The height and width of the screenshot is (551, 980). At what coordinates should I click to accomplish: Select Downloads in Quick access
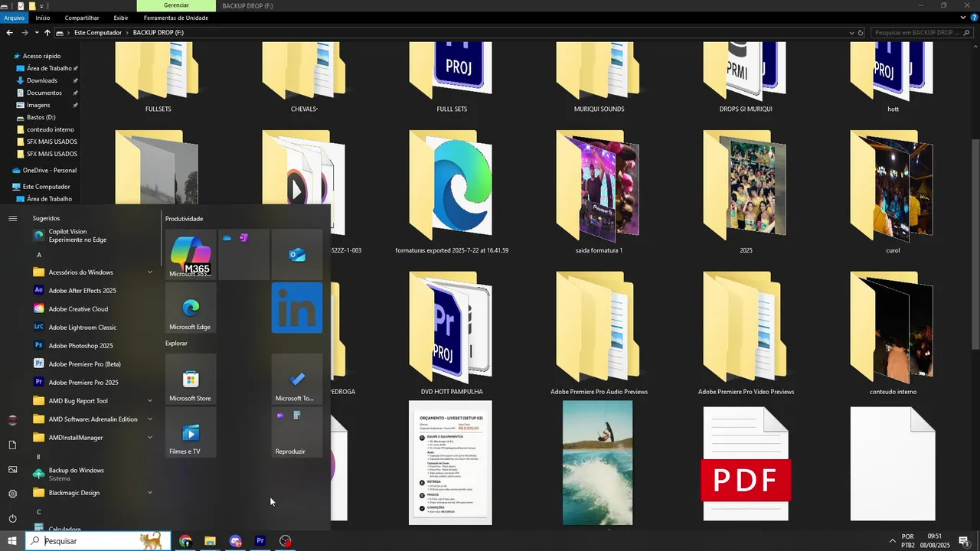(42, 80)
